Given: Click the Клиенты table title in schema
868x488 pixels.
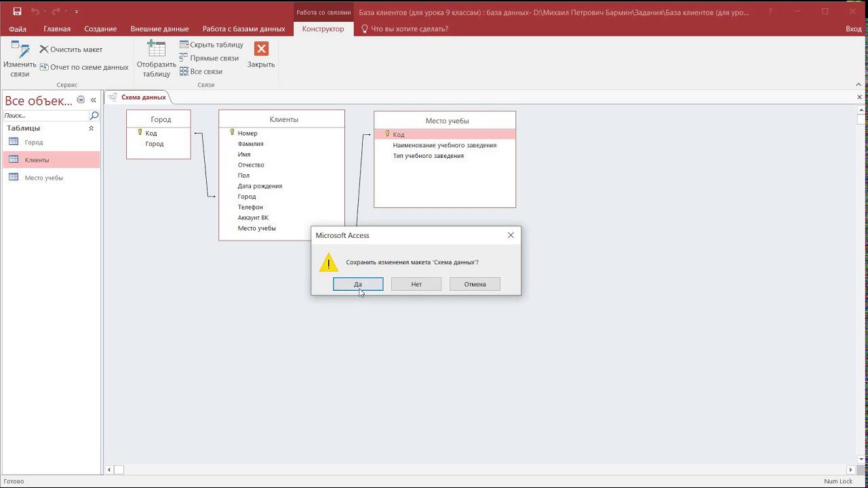Looking at the screenshot, I should click(x=283, y=120).
